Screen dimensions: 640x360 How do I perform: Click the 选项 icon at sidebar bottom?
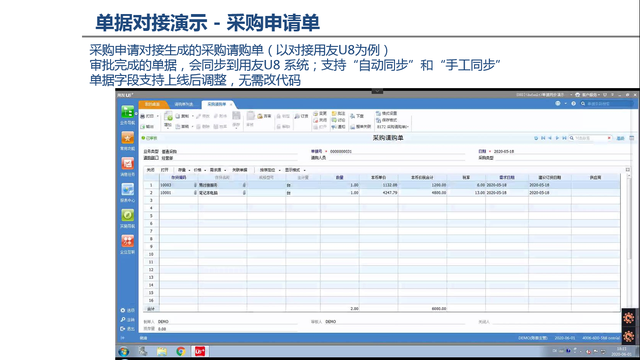(122, 310)
